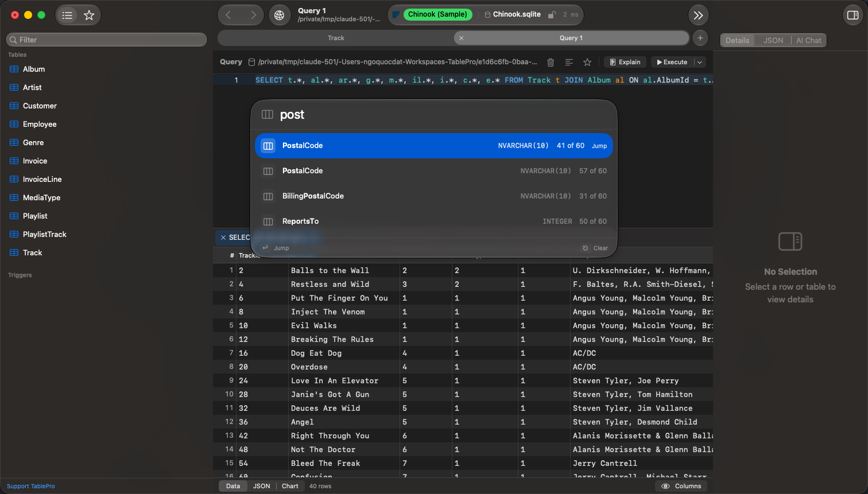The image size is (868, 494).
Task: Close the SELECT result tab
Action: (x=223, y=238)
